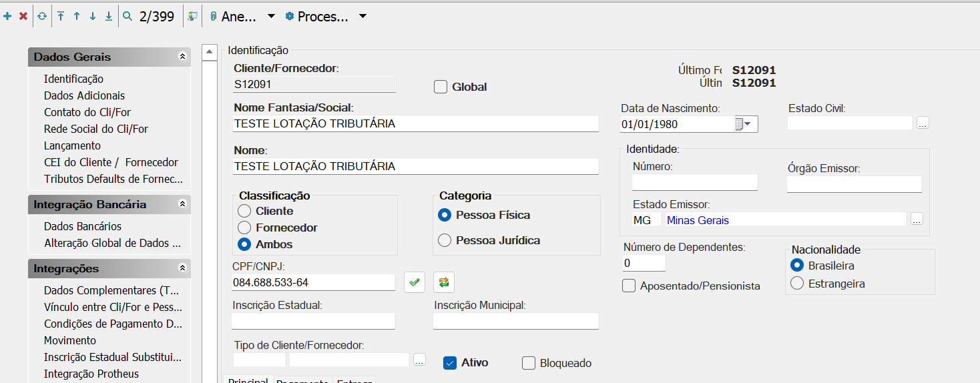Jump to the first record arrow
980x383 pixels.
[x=61, y=17]
